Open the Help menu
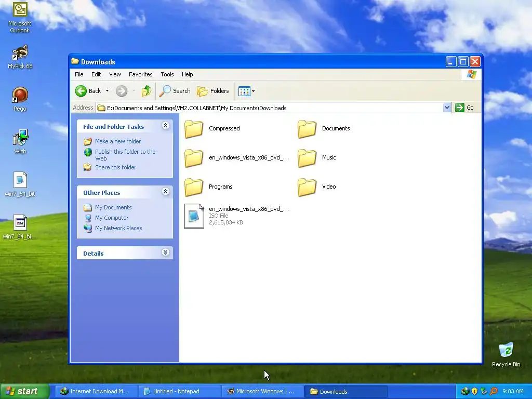 click(187, 74)
